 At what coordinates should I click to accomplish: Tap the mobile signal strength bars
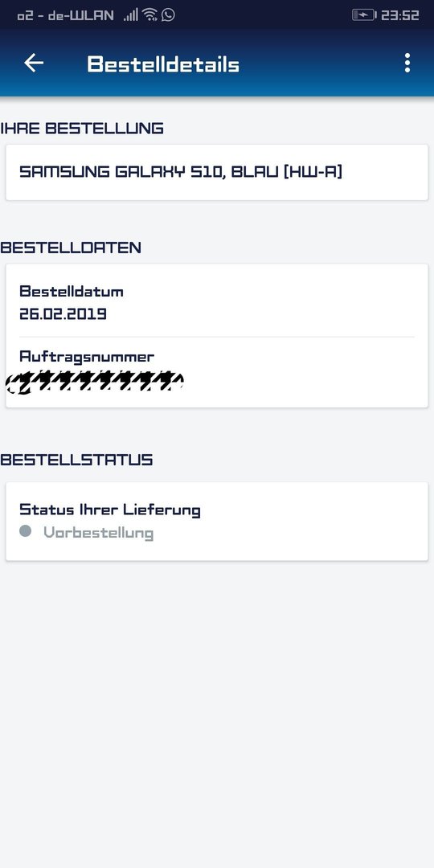[131, 15]
